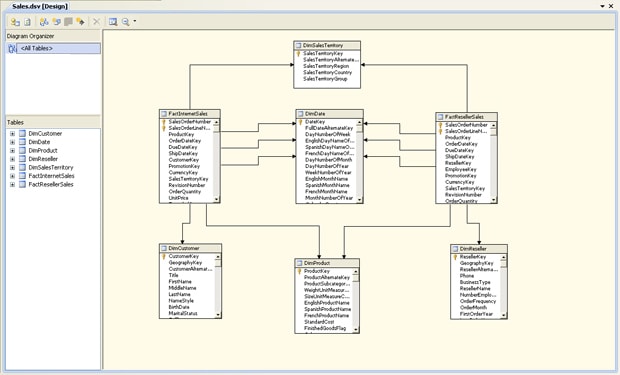Viewport: 620px width, 375px height.
Task: Click scroll-down arrow in DimProduct table
Action: pos(355,330)
